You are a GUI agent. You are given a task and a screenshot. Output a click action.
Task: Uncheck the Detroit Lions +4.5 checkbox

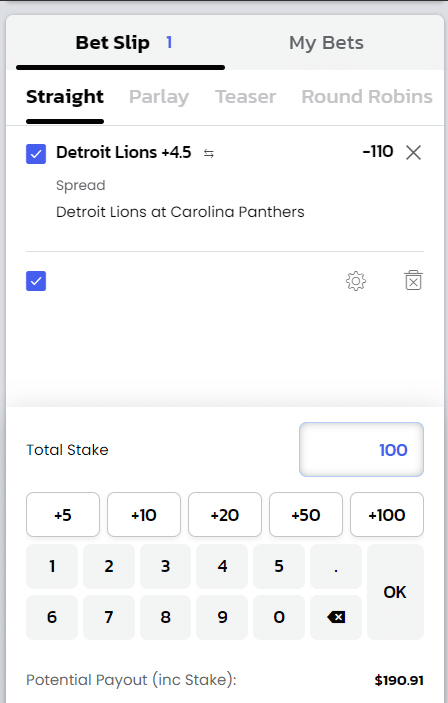36,154
